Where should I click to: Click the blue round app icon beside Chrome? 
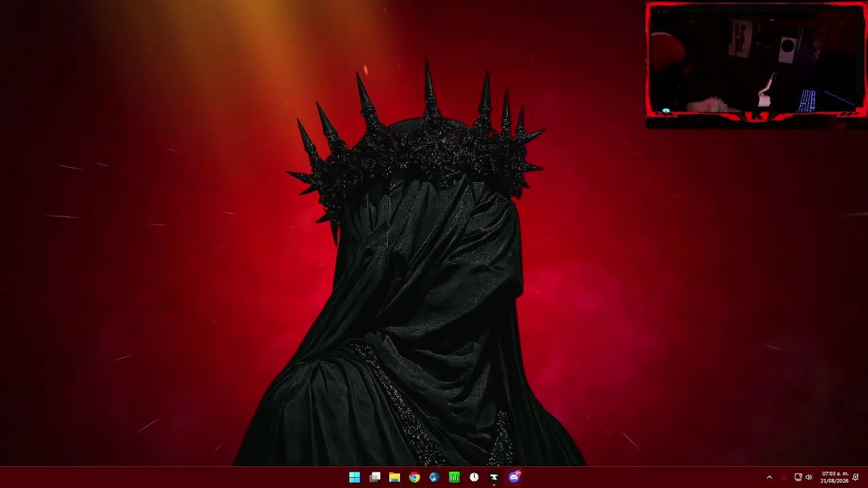click(434, 477)
